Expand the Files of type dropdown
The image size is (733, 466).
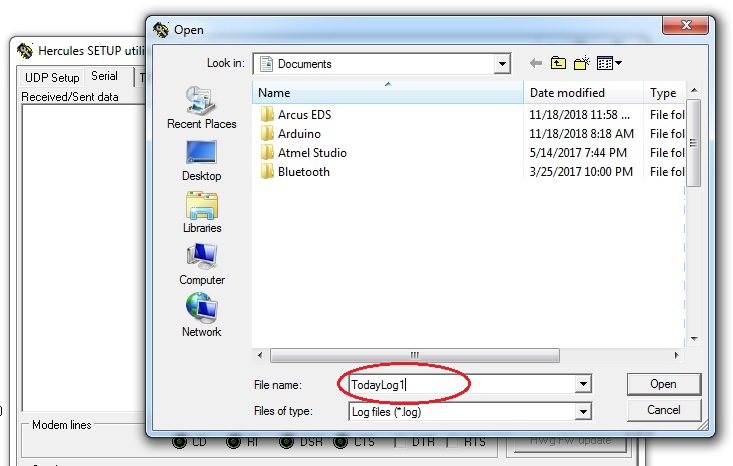(583, 412)
